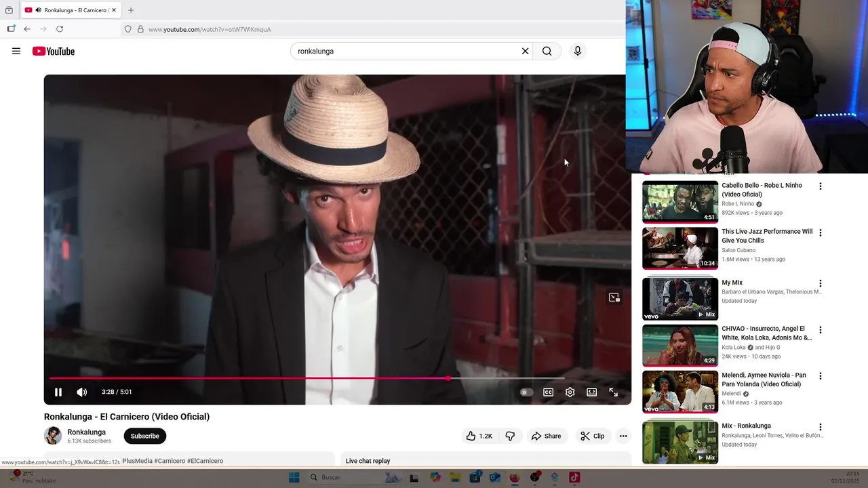The height and width of the screenshot is (488, 868).
Task: Click the video title Ronkalunga - El Carnicero
Action: [127, 417]
